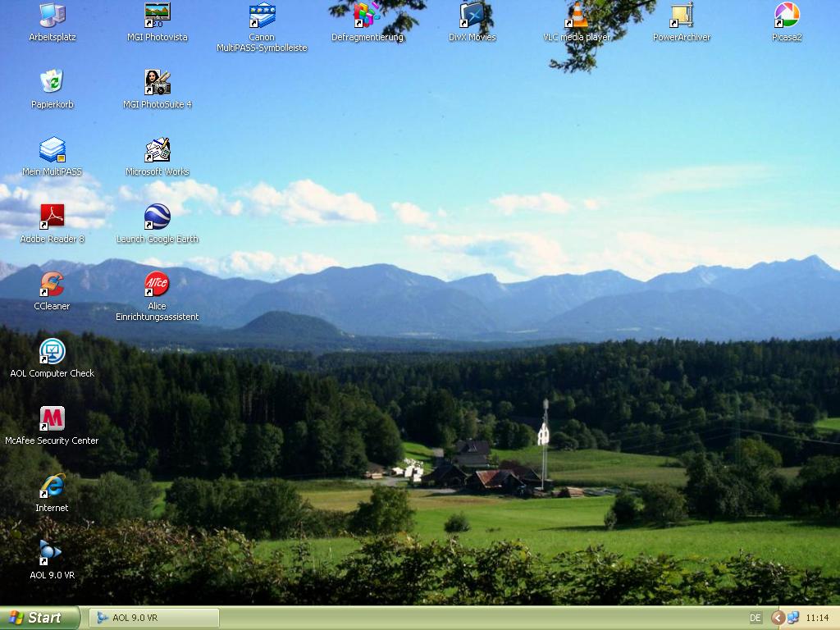The width and height of the screenshot is (840, 630).
Task: Open the Windows Start menu
Action: coord(39,618)
